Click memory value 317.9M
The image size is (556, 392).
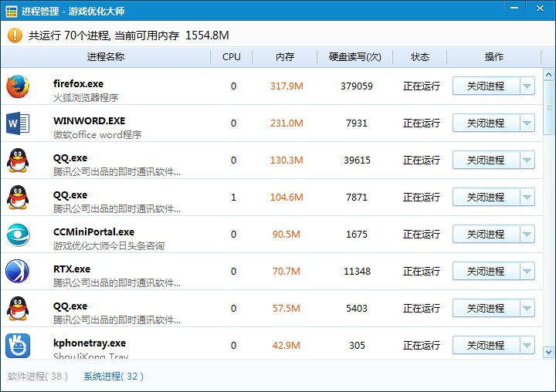tap(286, 86)
